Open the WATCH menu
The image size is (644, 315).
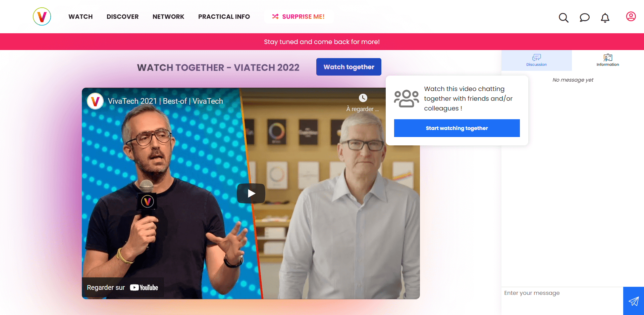(80, 17)
